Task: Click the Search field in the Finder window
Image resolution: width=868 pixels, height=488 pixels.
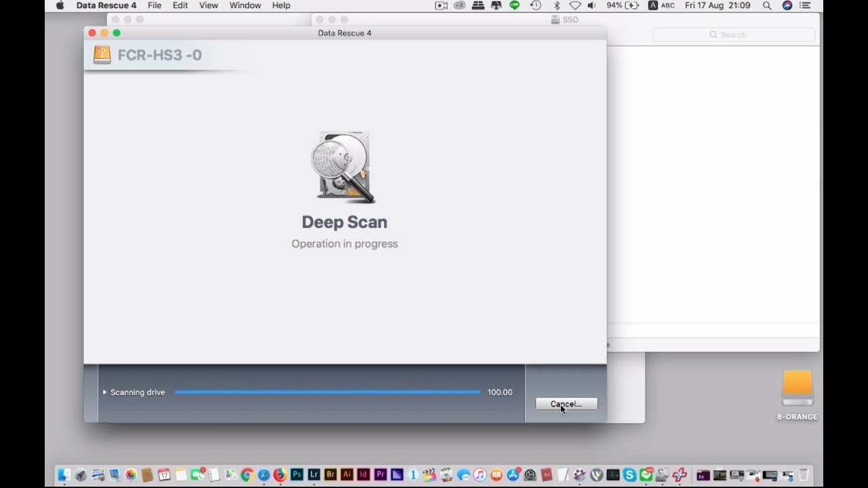Action: pos(734,35)
